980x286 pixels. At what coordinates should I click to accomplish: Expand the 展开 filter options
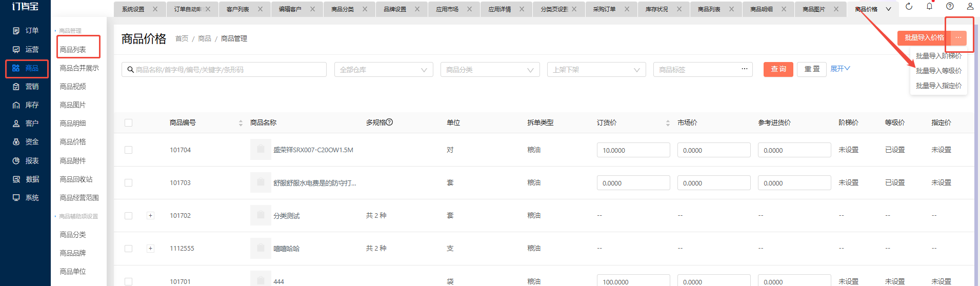[840, 69]
